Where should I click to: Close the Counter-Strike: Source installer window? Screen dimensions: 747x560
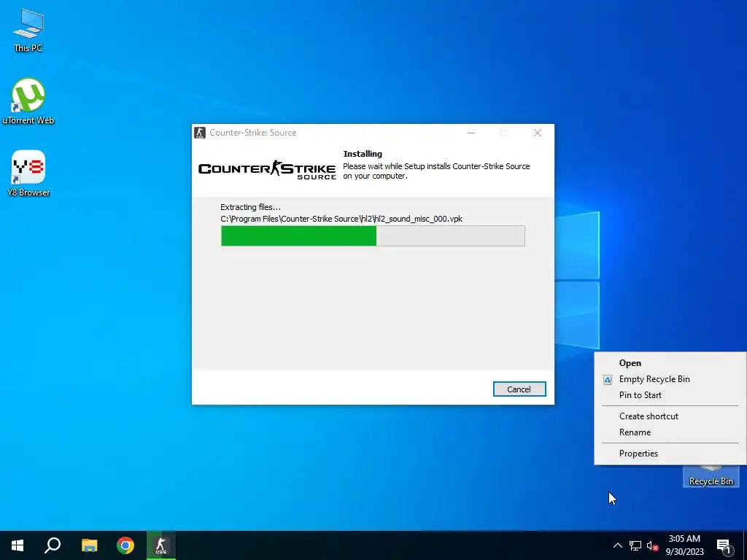[538, 133]
